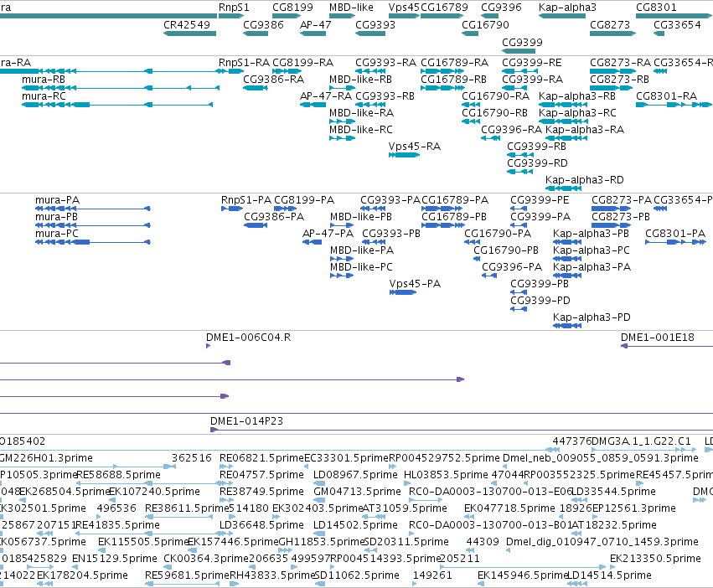Click the Kap-alpha3 gene label
713x588 pixels.
click(567, 8)
